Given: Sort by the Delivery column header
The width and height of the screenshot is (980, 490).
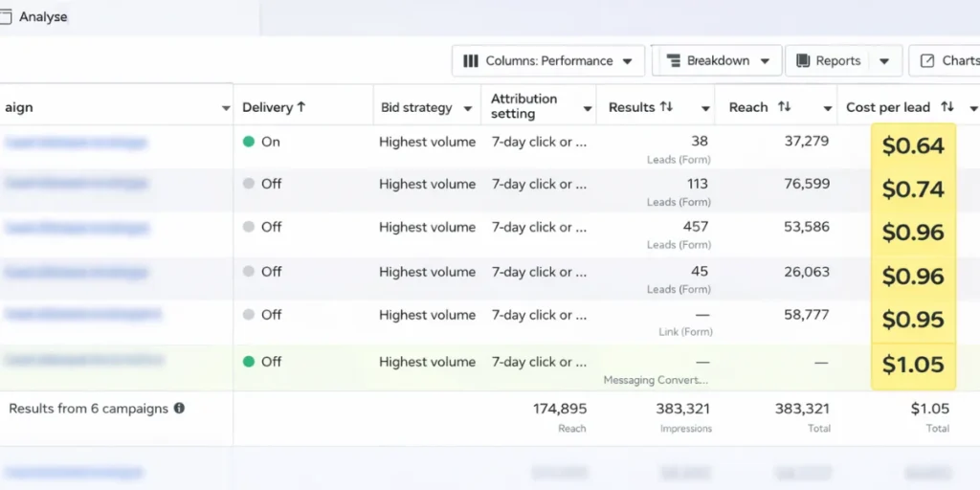Looking at the screenshot, I should pos(274,107).
